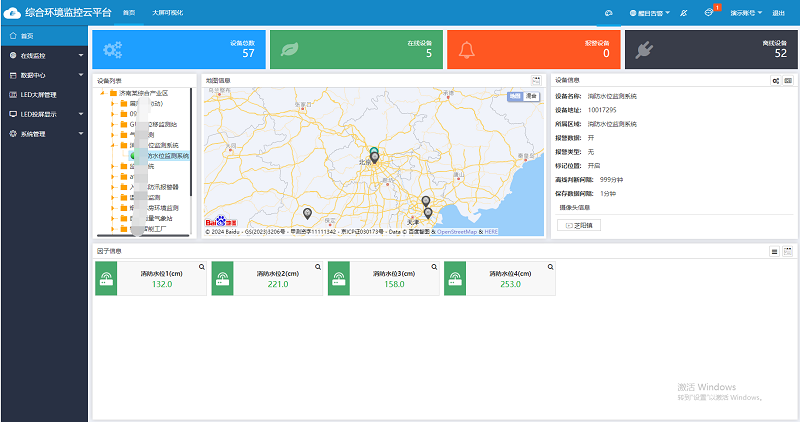Click the magnifier icon on 消防水位4 card
The image size is (800, 422).
[x=552, y=267]
